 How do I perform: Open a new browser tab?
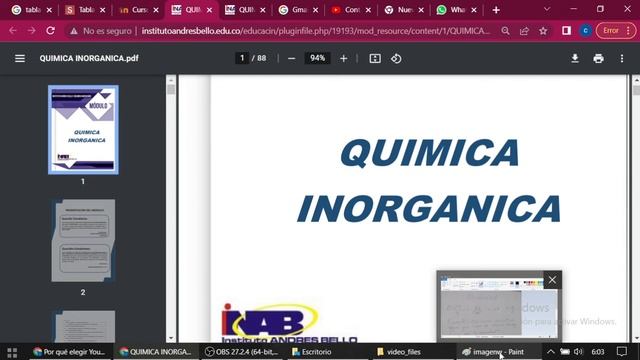[x=496, y=10]
